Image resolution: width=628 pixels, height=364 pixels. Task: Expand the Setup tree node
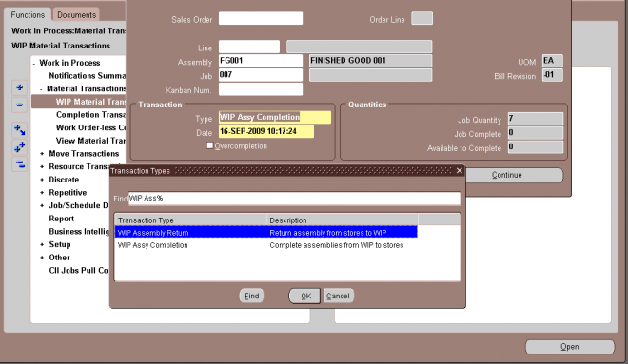pyautogui.click(x=42, y=244)
